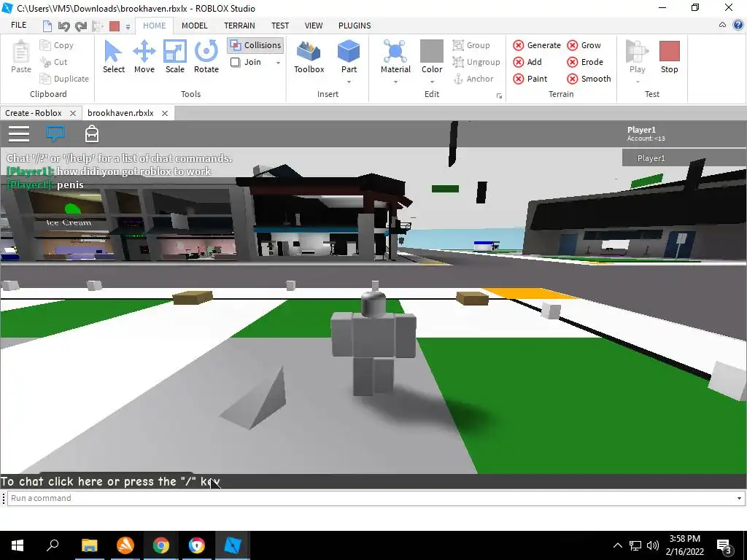Show hidden system tray icons

617,545
